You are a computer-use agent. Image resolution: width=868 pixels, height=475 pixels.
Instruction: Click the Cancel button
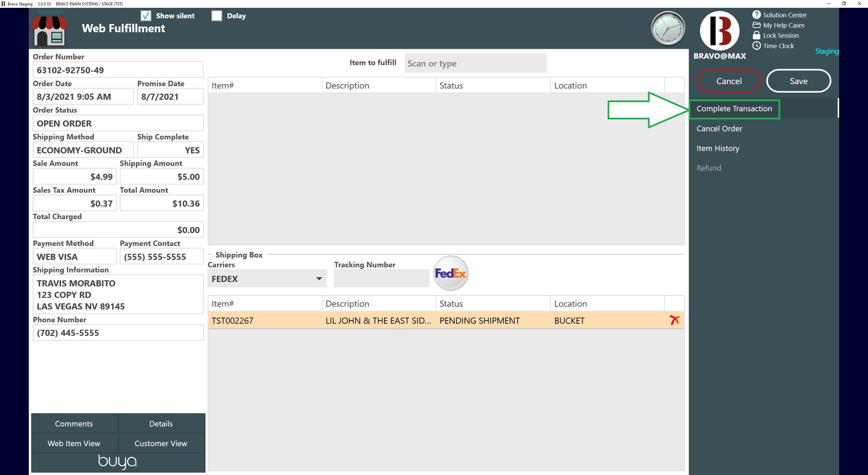click(729, 81)
